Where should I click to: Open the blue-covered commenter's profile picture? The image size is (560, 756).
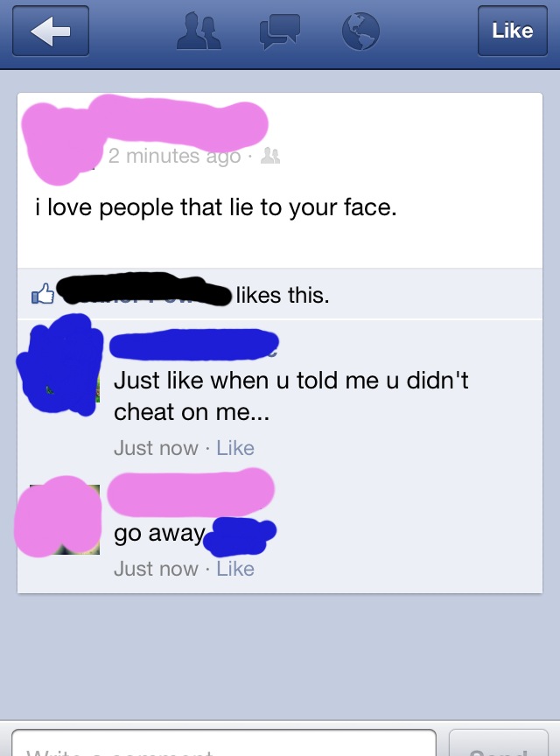point(60,365)
